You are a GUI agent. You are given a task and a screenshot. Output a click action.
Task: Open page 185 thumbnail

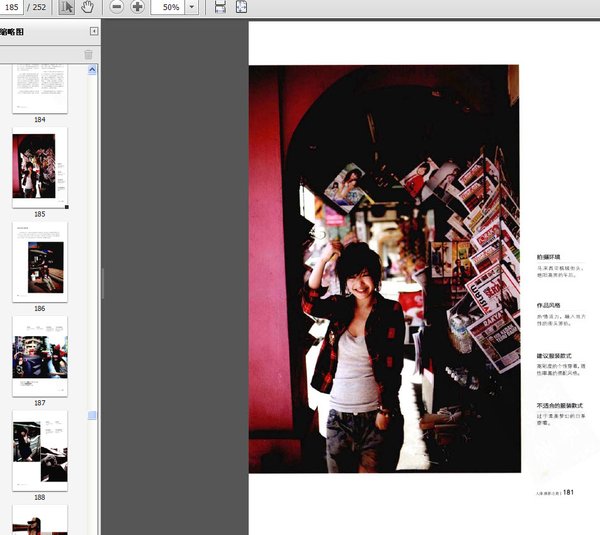[40, 168]
